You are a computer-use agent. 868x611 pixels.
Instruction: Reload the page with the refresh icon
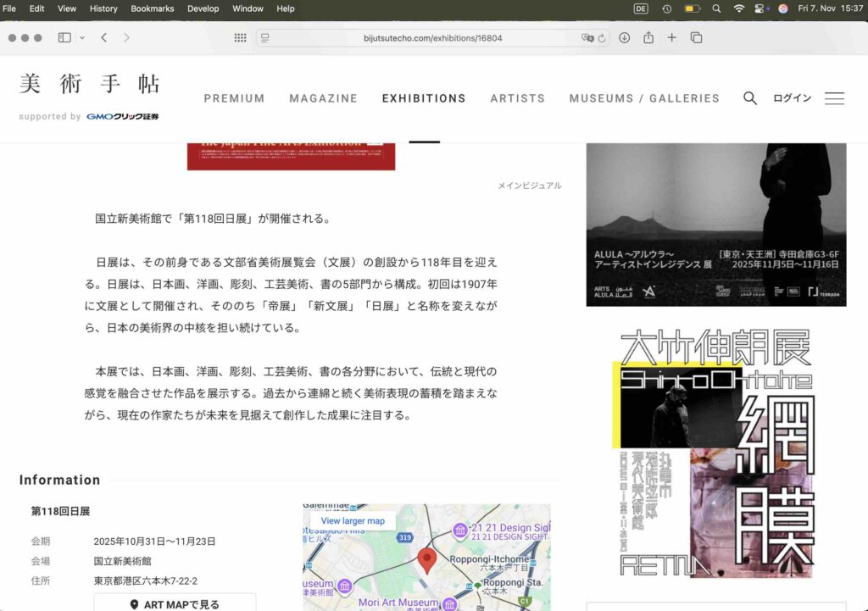pyautogui.click(x=600, y=37)
